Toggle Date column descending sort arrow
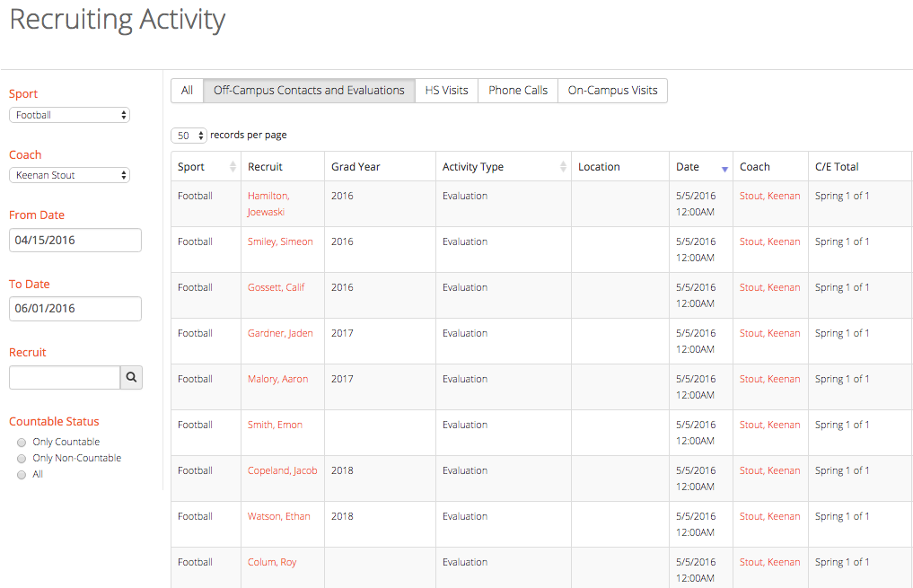This screenshot has height=588, width=913. (x=724, y=169)
